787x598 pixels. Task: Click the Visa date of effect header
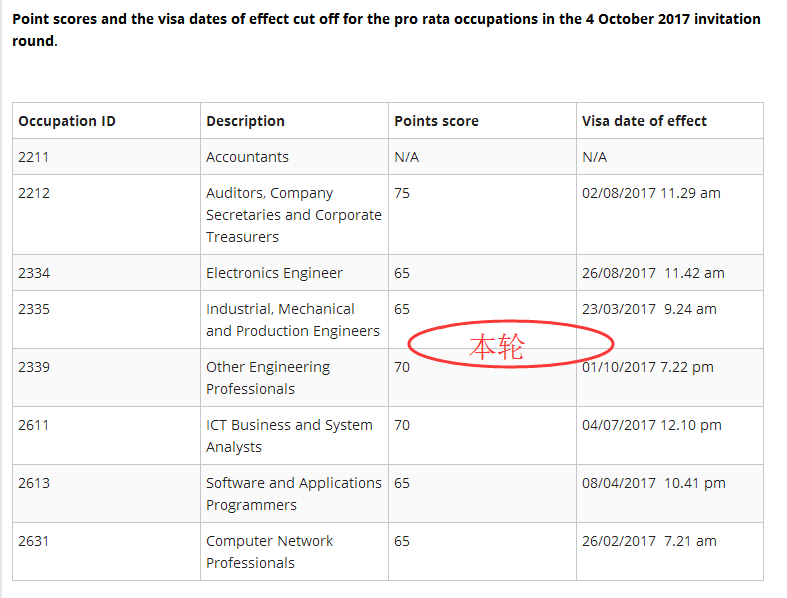644,121
